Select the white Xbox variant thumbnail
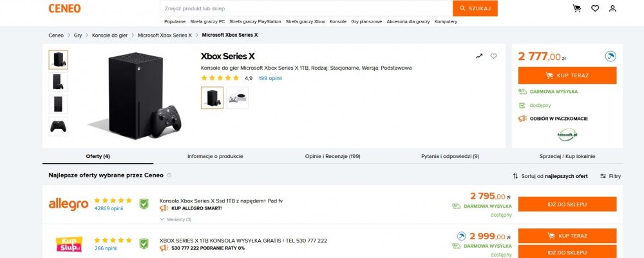Image resolution: width=644 pixels, height=258 pixels. click(x=237, y=97)
